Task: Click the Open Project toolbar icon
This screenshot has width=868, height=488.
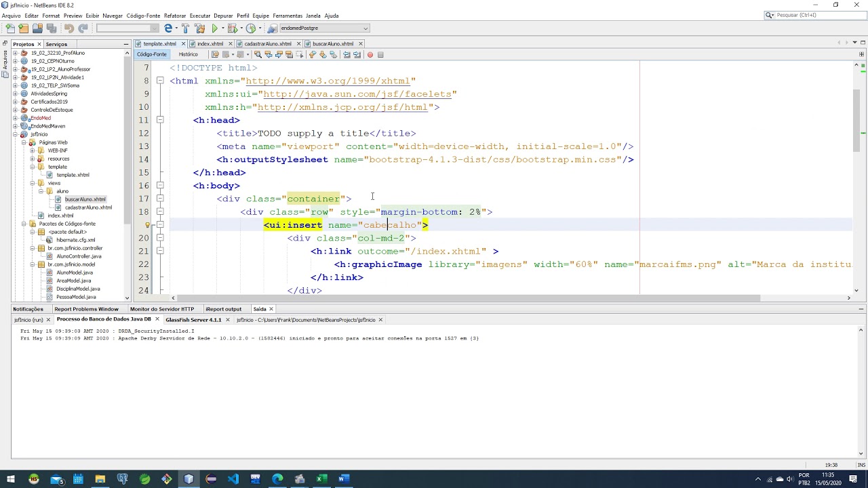Action: tap(37, 28)
